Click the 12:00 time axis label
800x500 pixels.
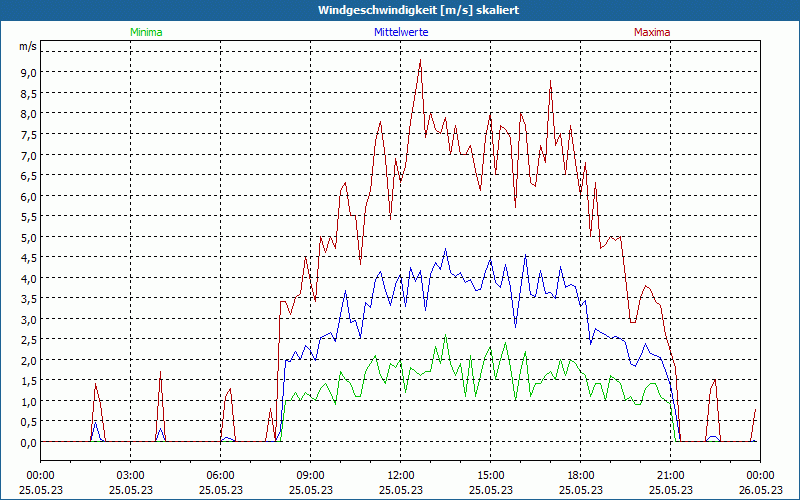(401, 476)
